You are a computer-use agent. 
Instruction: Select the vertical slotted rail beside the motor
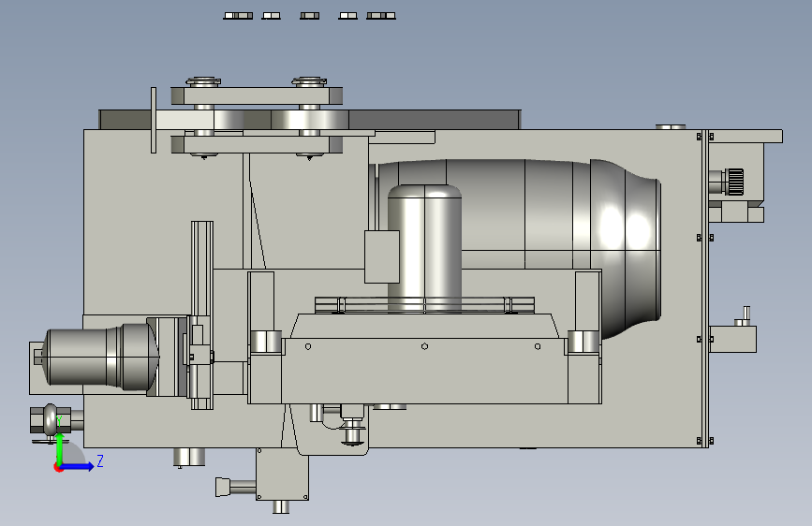(x=202, y=314)
